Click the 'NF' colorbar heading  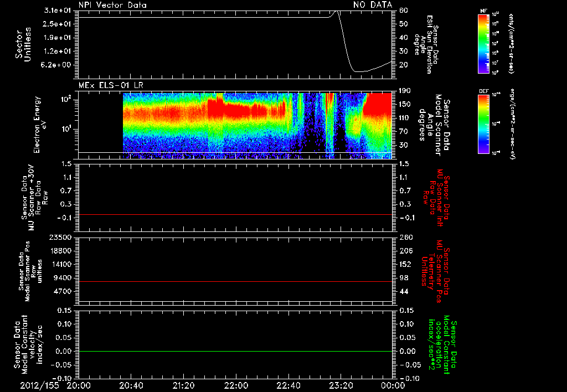click(484, 11)
